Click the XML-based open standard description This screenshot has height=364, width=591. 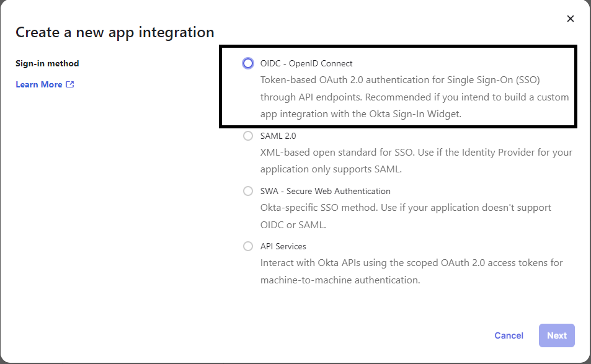point(415,152)
